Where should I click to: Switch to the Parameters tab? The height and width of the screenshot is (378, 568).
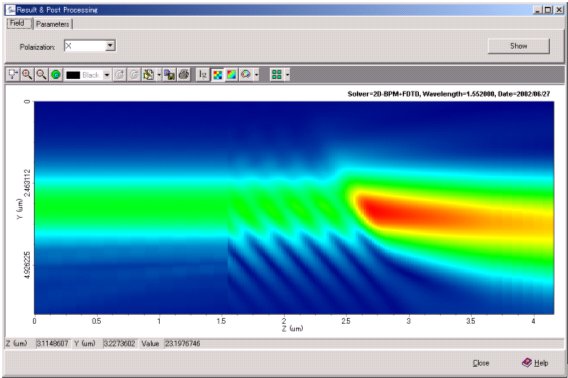pos(53,24)
